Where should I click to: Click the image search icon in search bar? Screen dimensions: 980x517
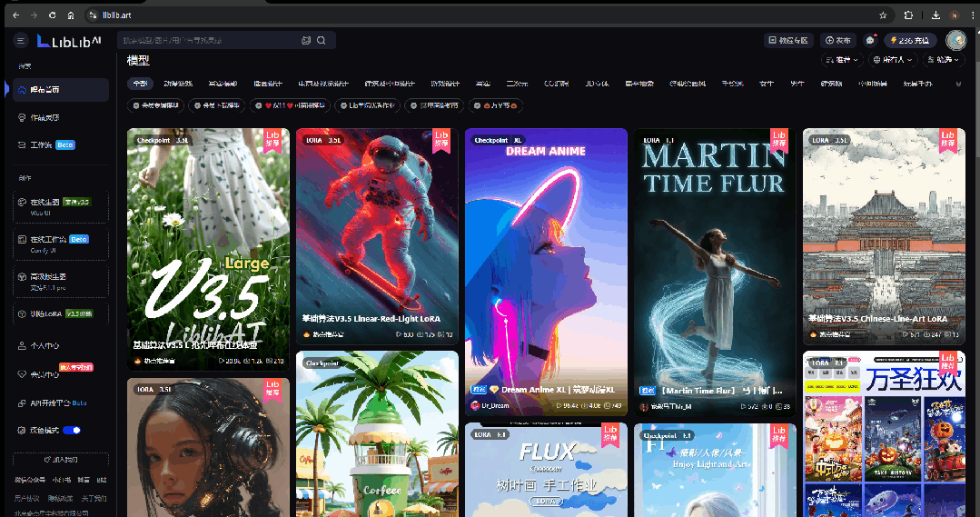coord(305,40)
